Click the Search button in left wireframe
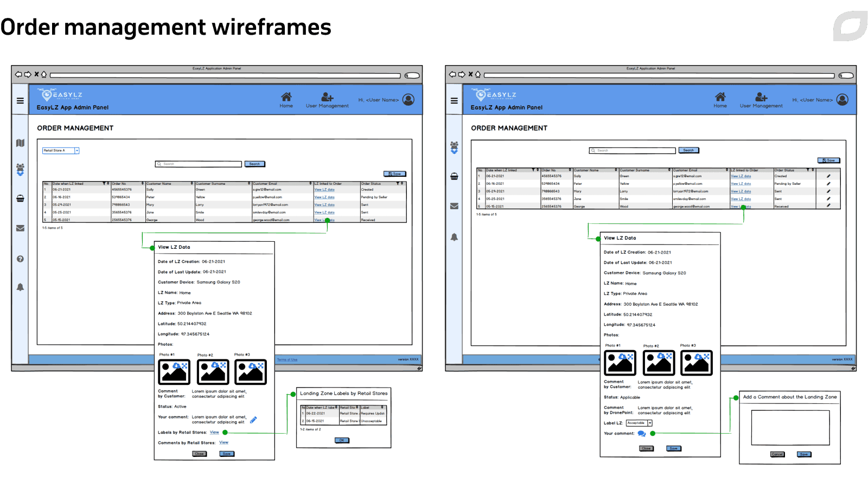868x477 pixels. (254, 164)
